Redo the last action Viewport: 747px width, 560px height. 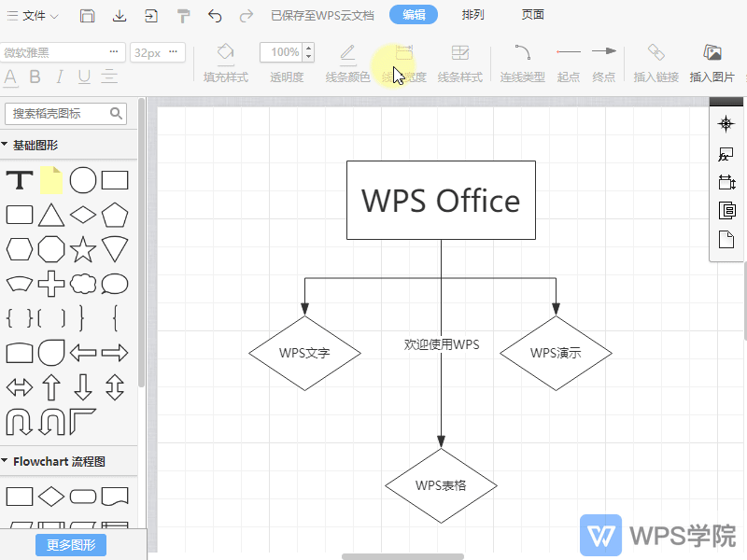(x=247, y=16)
